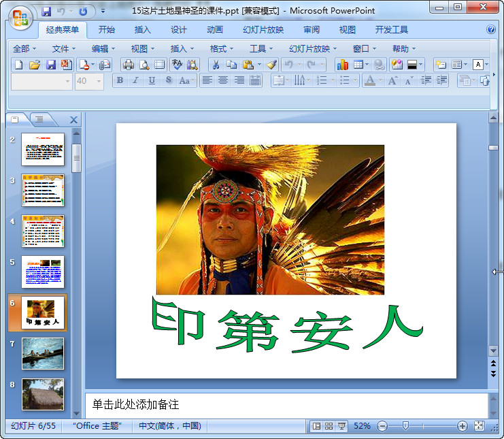Open the 帮助 menu
This screenshot has width=504, height=439.
coord(404,49)
